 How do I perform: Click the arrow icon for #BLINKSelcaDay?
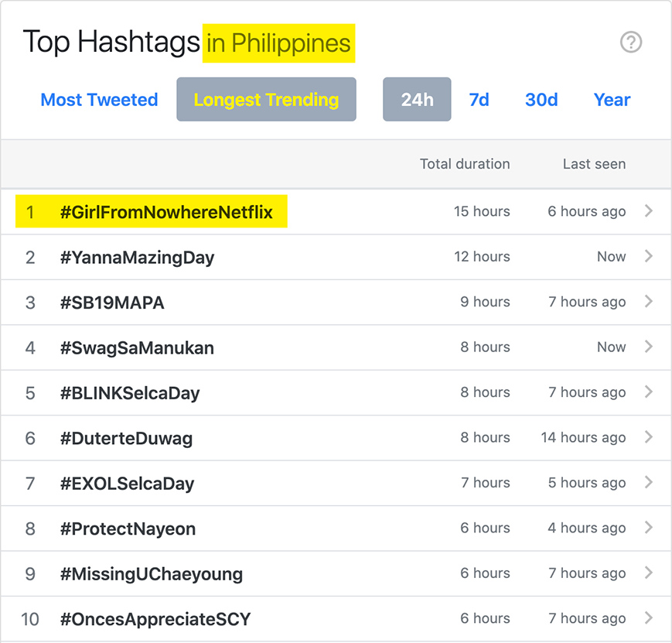(649, 392)
